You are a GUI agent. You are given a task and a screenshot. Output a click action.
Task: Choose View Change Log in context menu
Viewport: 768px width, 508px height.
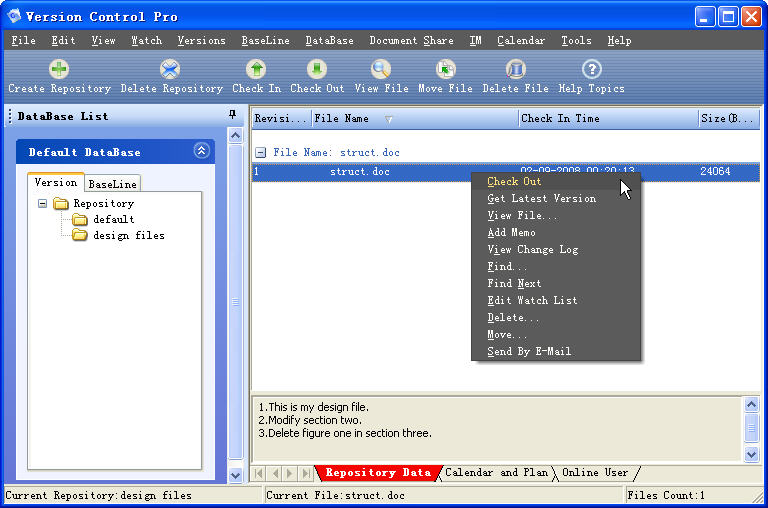(x=556, y=249)
